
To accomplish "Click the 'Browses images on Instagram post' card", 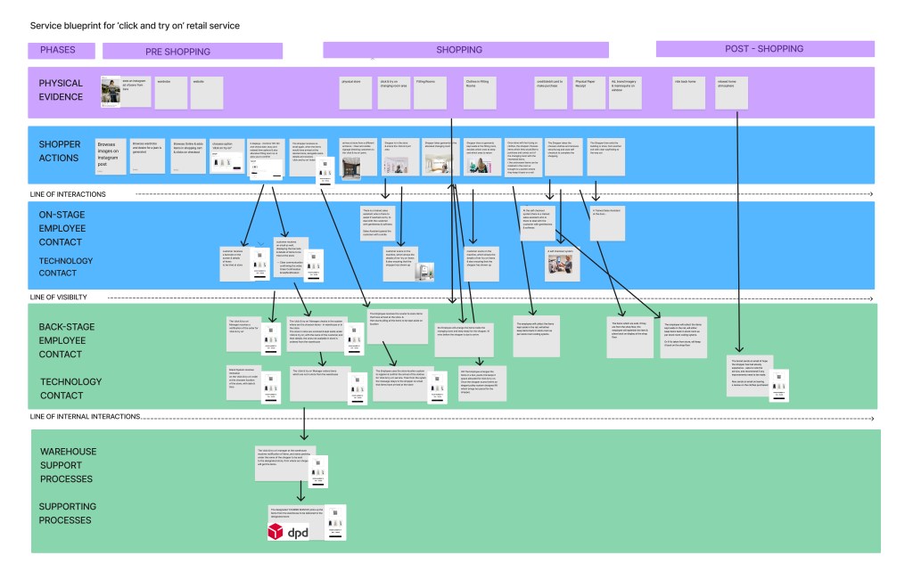I will [111, 155].
